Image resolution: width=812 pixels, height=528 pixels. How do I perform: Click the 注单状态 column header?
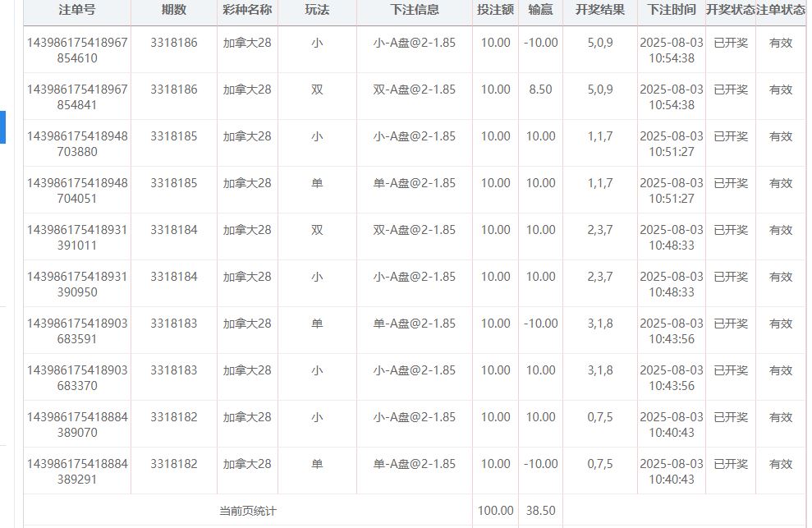[x=781, y=10]
